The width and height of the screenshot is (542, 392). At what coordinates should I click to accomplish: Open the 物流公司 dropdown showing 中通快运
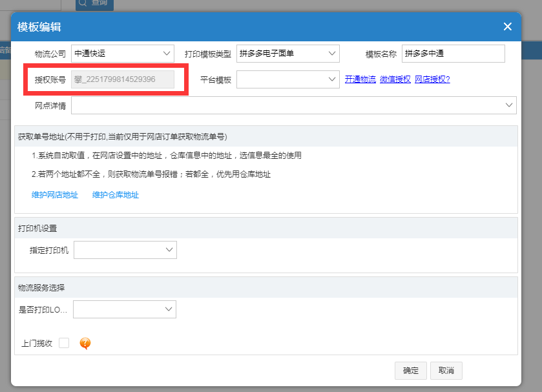(x=123, y=54)
